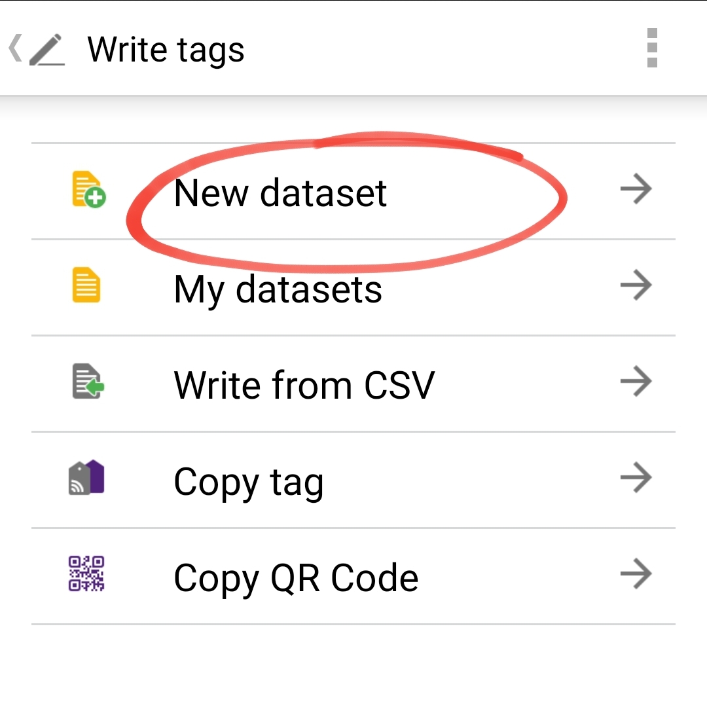Image resolution: width=707 pixels, height=728 pixels.
Task: Open New dataset via its arrow
Action: (636, 189)
